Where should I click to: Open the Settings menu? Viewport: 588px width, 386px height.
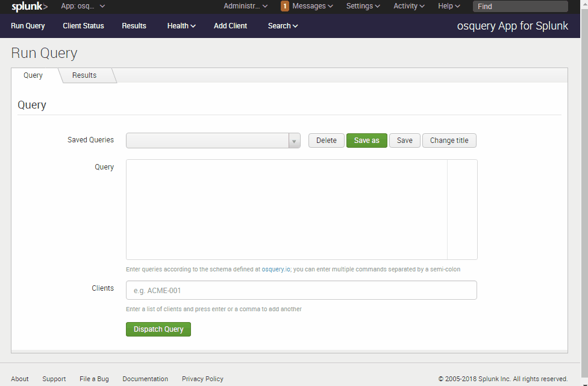click(363, 6)
